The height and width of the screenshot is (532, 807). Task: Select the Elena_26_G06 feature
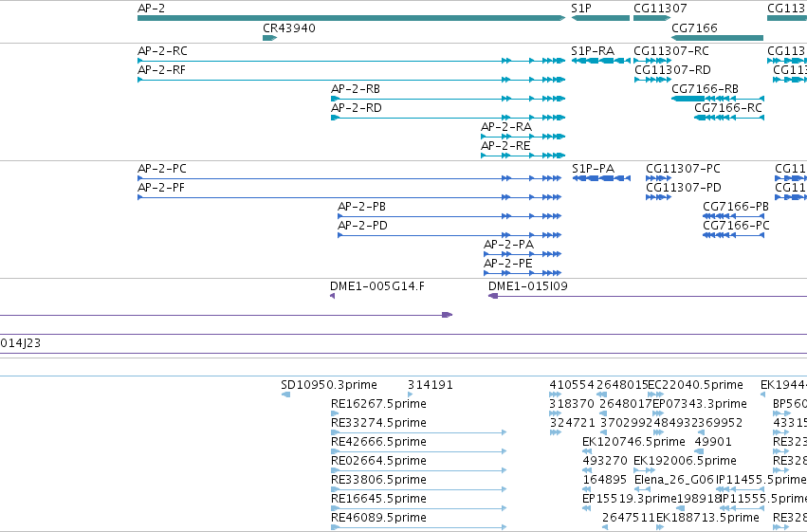[x=642, y=489]
